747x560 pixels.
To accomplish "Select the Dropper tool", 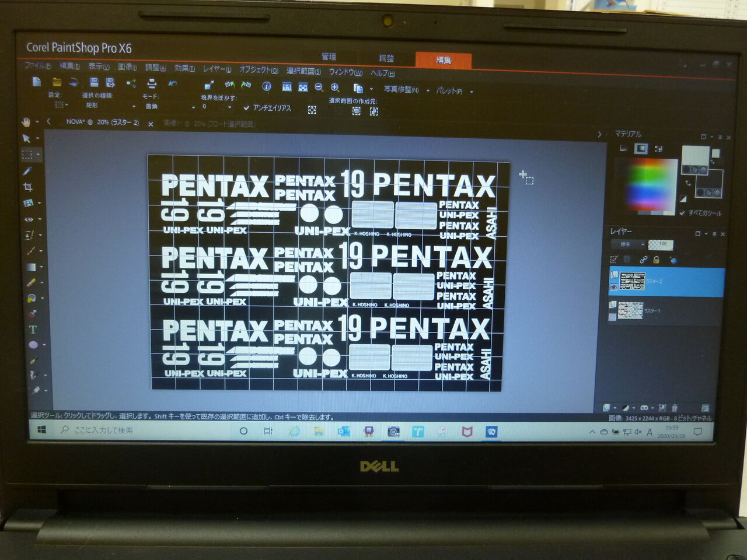I will click(x=27, y=170).
